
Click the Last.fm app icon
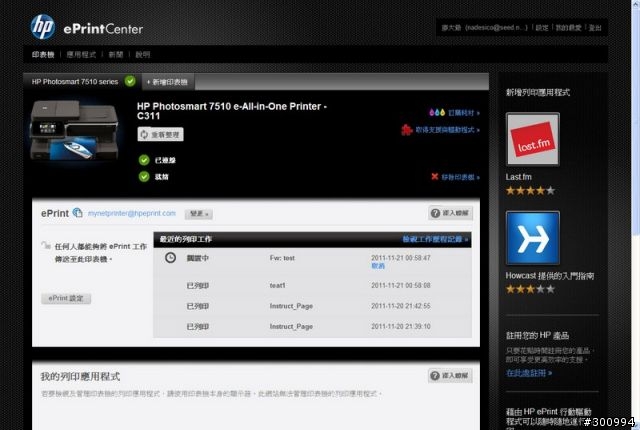(x=533, y=139)
